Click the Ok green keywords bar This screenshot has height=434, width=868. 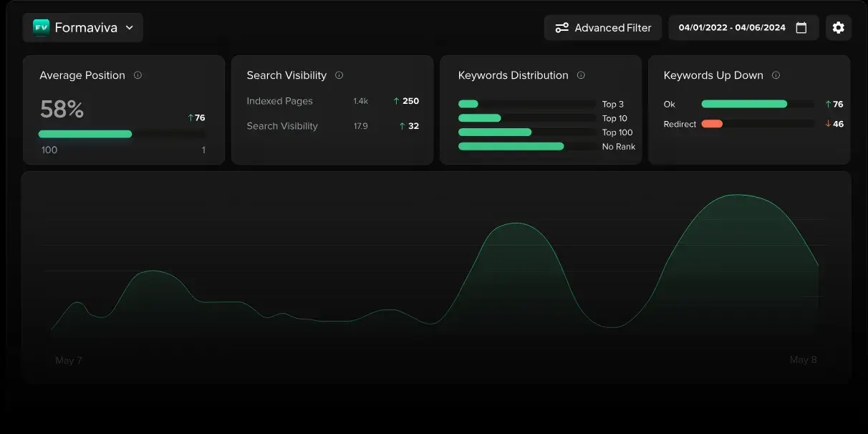point(744,104)
